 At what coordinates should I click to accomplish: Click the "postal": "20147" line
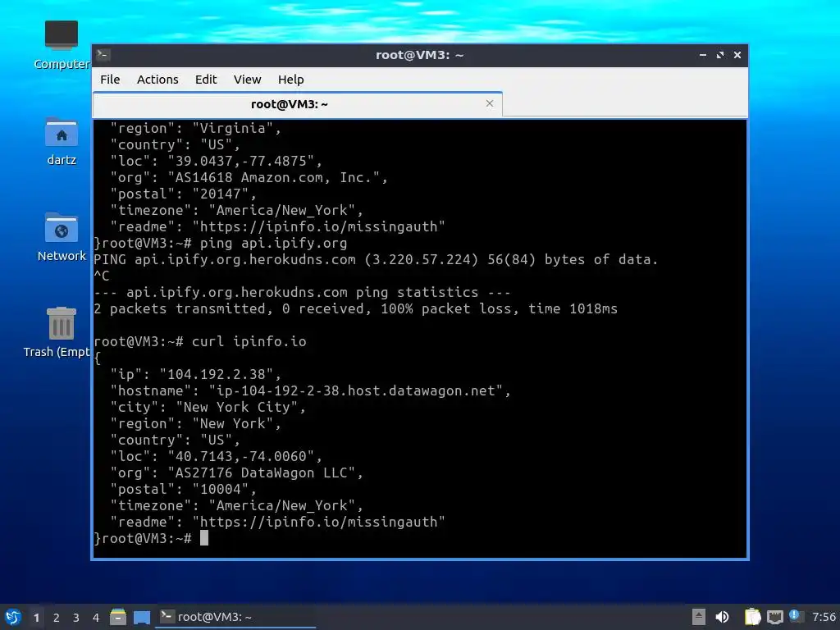pos(183,194)
